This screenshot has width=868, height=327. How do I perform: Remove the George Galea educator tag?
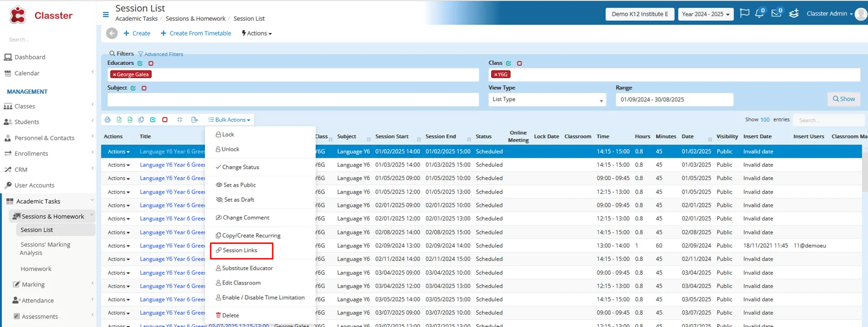coord(114,75)
